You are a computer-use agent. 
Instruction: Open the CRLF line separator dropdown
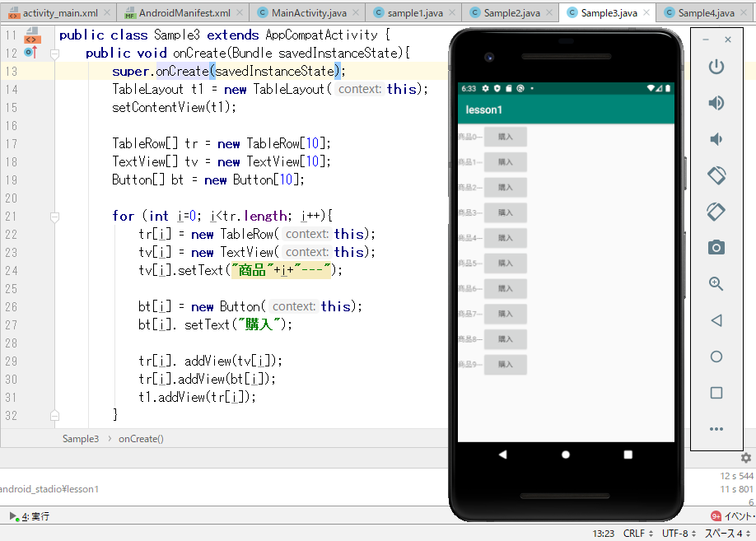(638, 534)
